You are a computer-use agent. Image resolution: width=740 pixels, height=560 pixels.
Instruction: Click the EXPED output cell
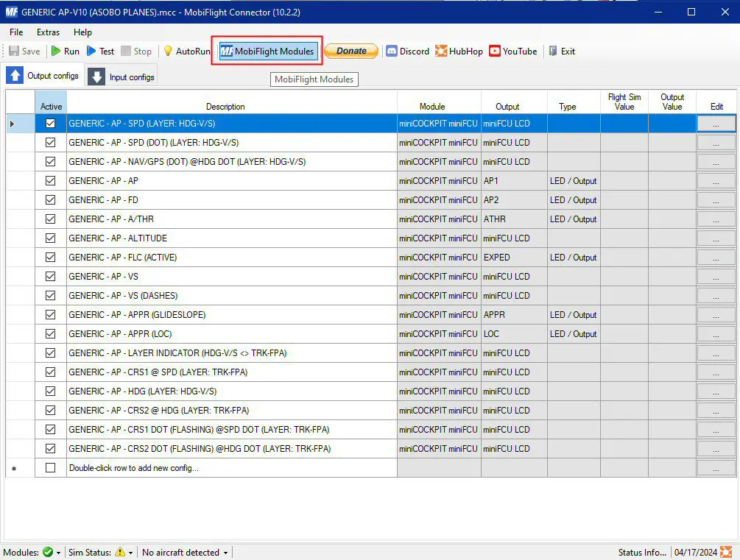514,257
